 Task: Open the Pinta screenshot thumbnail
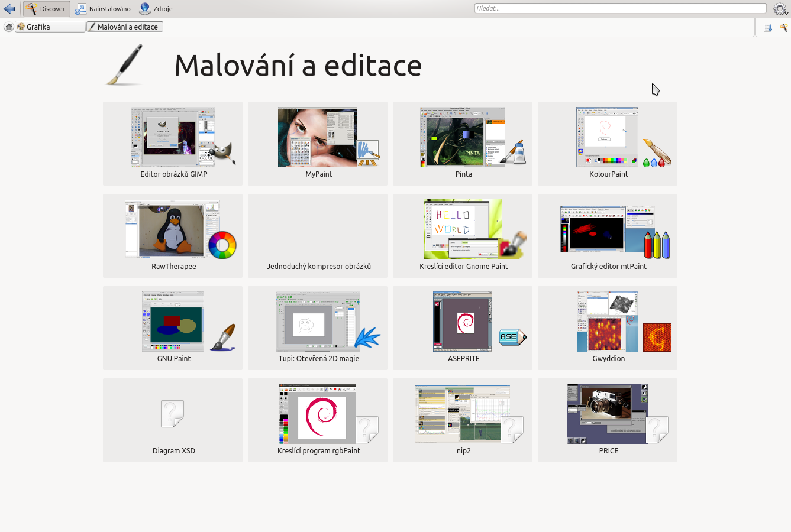463,137
